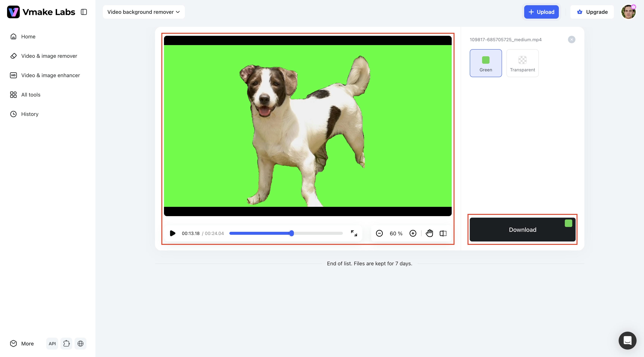Open the More menu
This screenshot has width=644, height=357.
[22, 343]
